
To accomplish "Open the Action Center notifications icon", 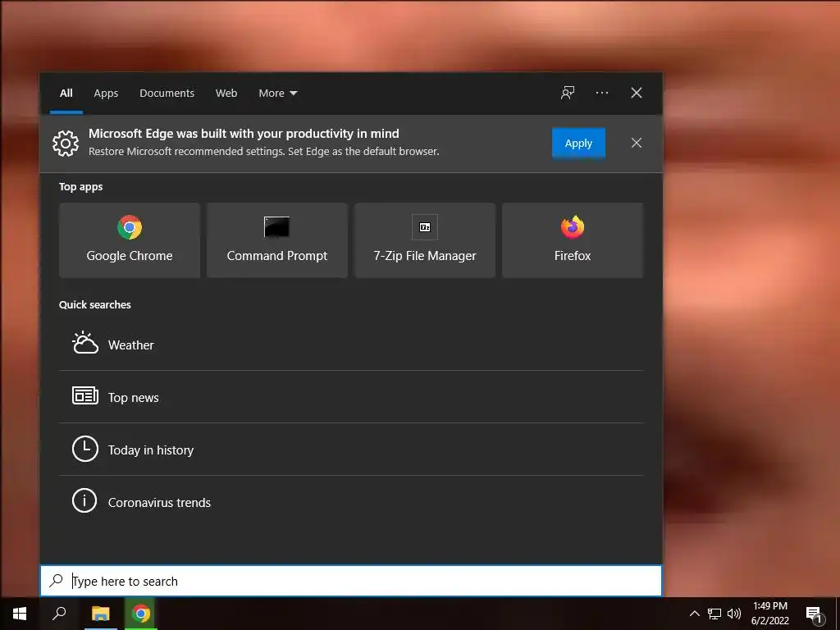I will tap(815, 614).
